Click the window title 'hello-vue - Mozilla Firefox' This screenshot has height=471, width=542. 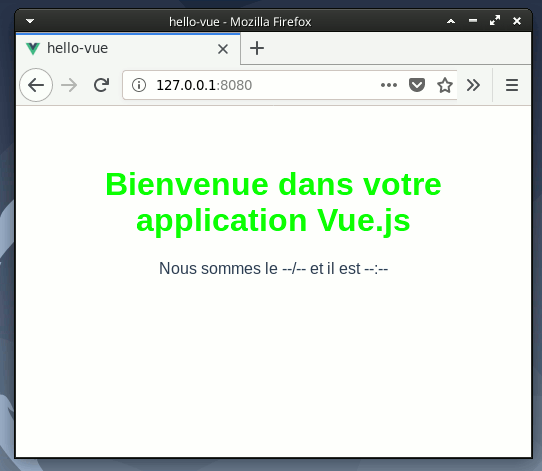click(240, 22)
